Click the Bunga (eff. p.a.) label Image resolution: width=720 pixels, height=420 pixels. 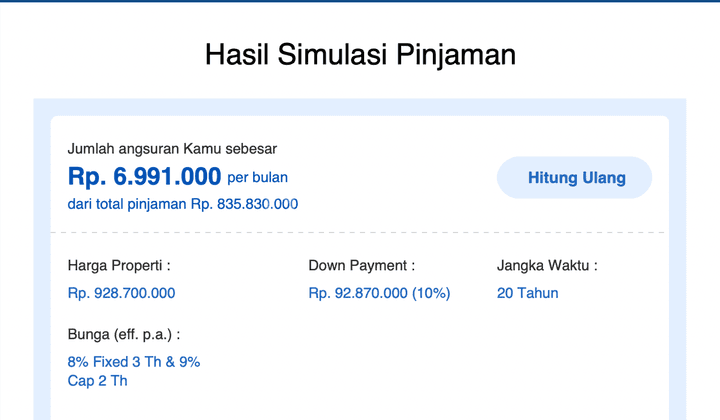[x=124, y=334]
